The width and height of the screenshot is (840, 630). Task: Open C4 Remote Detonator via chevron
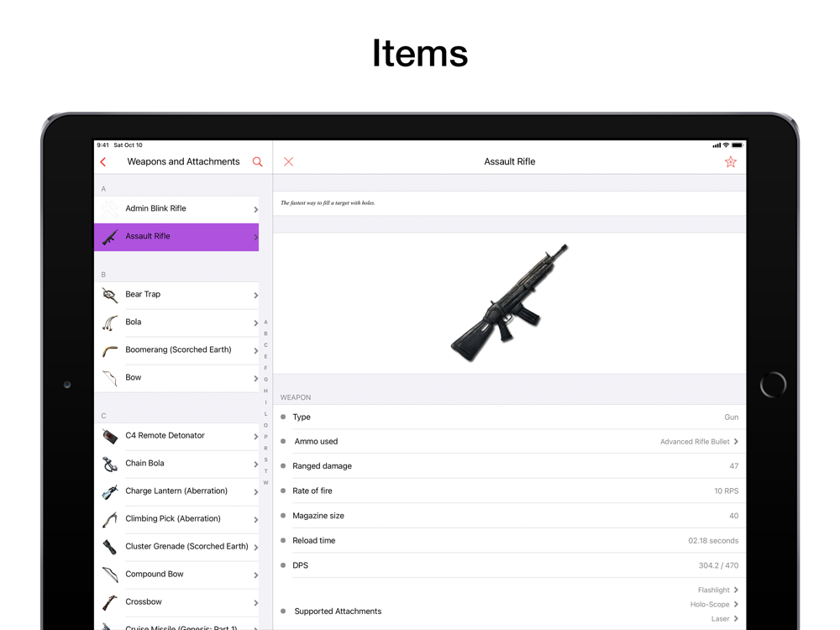tap(255, 437)
